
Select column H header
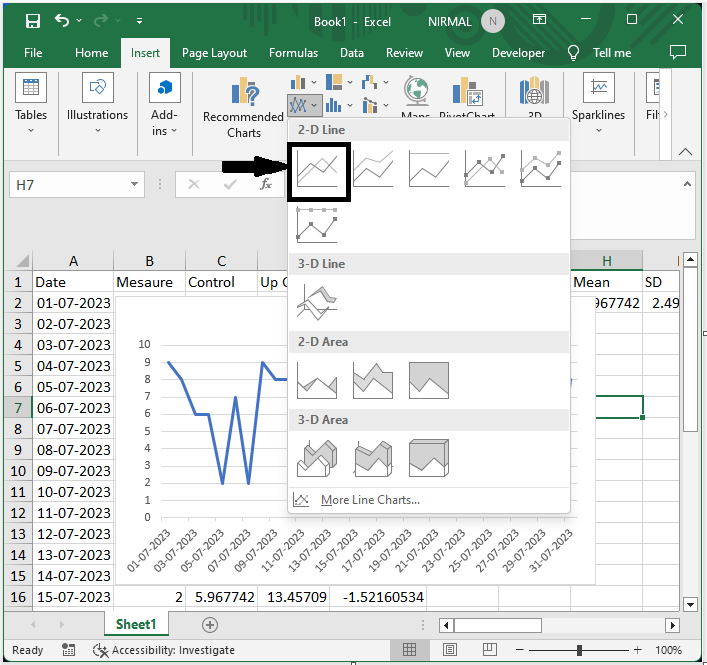click(607, 261)
